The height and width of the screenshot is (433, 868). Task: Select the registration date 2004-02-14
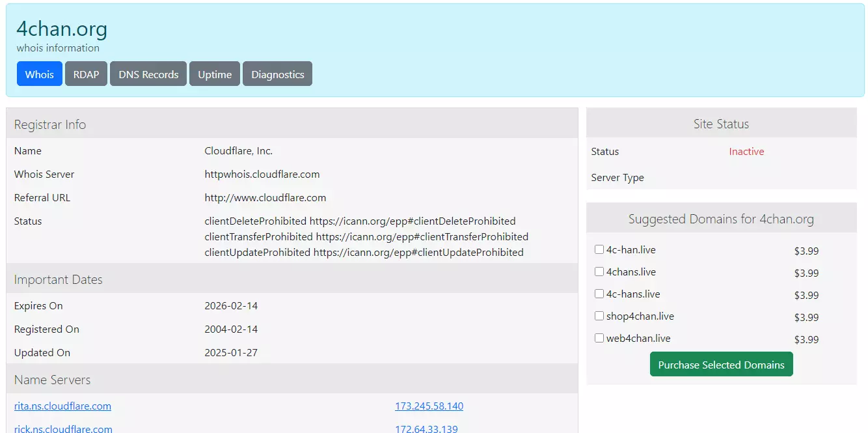pos(231,329)
